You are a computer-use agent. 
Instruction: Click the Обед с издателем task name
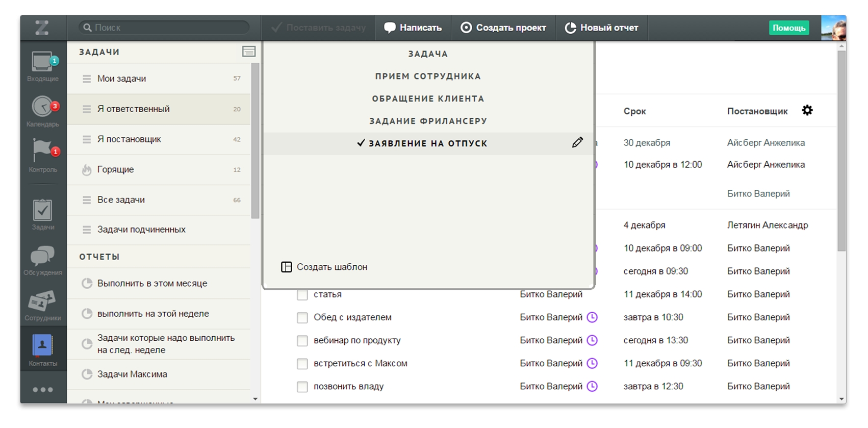tap(352, 317)
